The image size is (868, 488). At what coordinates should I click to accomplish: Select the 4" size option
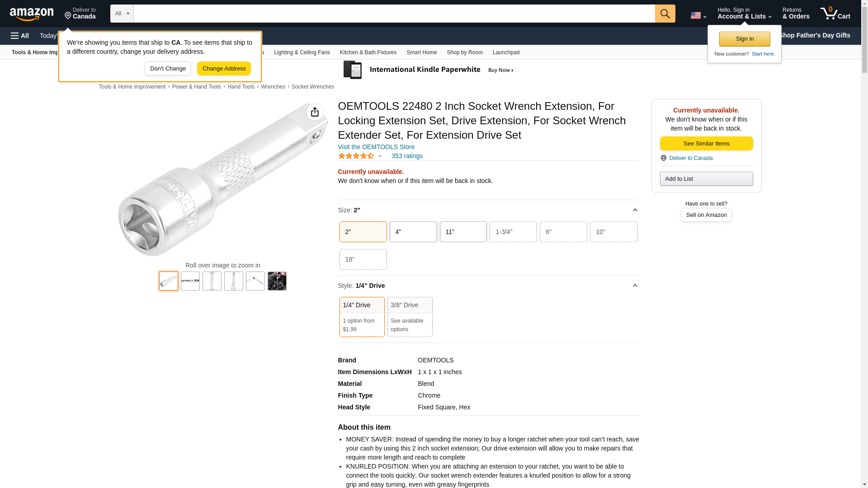(x=413, y=232)
